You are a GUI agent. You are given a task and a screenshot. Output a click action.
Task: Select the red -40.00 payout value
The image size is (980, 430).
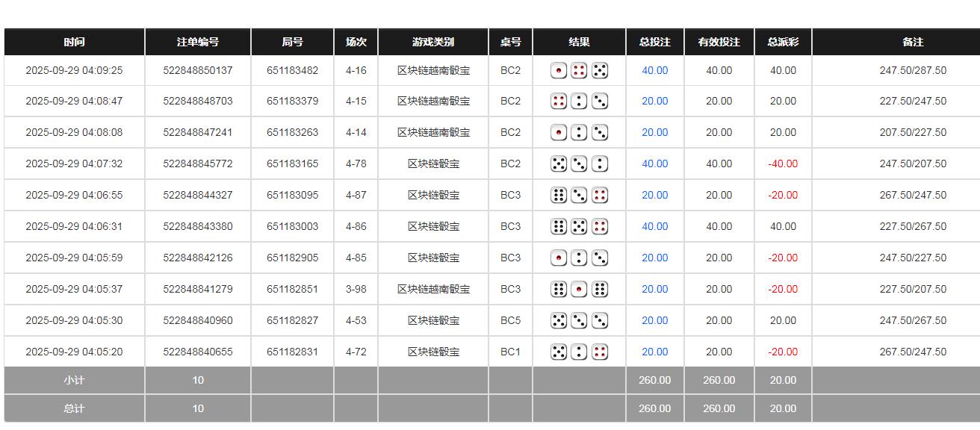tap(782, 163)
